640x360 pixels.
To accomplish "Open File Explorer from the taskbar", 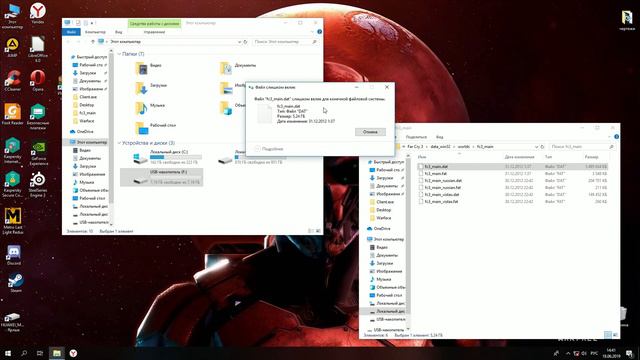I will pyautogui.click(x=57, y=353).
